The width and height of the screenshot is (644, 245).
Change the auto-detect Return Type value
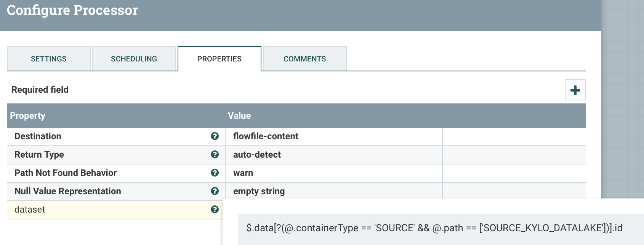point(257,155)
